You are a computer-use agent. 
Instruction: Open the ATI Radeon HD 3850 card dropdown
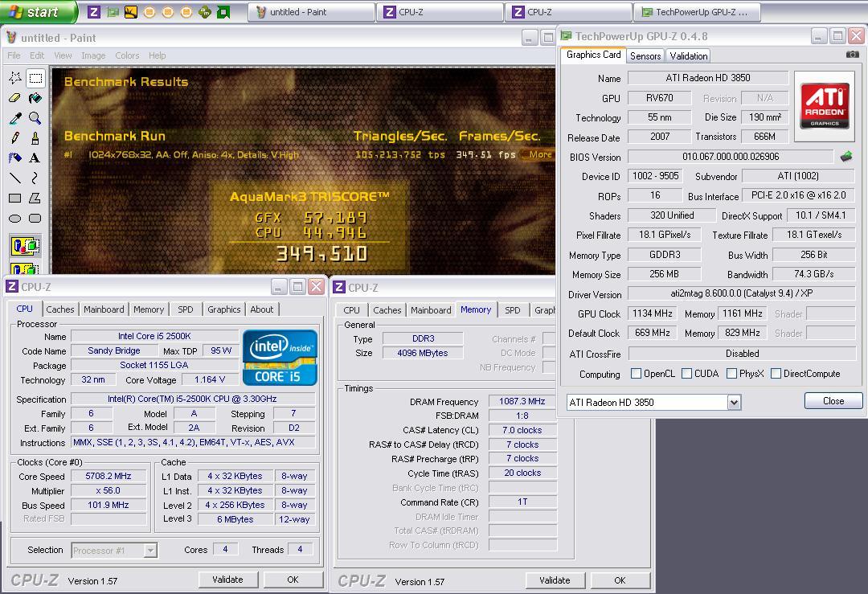(734, 403)
